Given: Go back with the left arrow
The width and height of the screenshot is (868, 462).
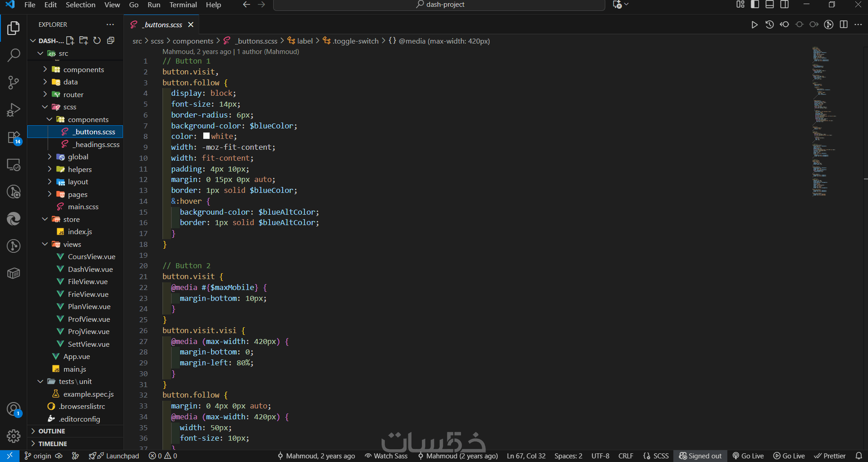Looking at the screenshot, I should click(246, 5).
